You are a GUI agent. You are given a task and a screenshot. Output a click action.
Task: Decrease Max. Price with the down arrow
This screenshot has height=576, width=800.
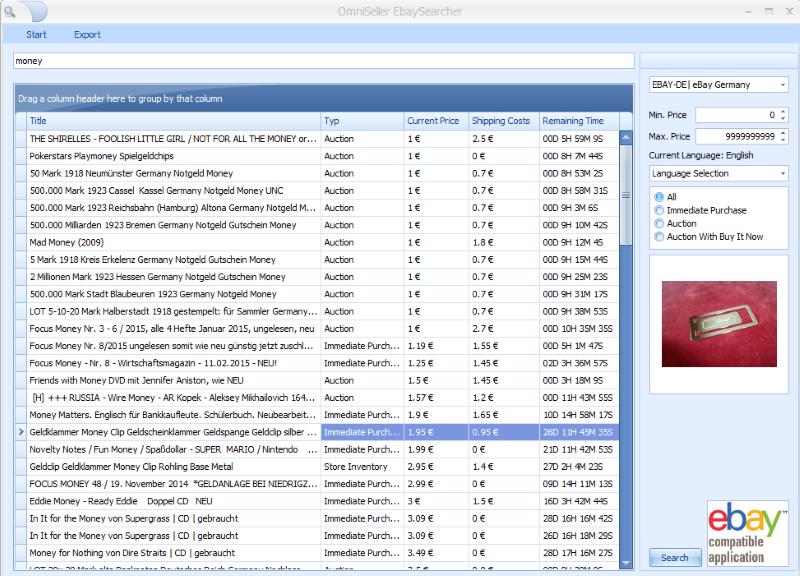pyautogui.click(x=783, y=140)
